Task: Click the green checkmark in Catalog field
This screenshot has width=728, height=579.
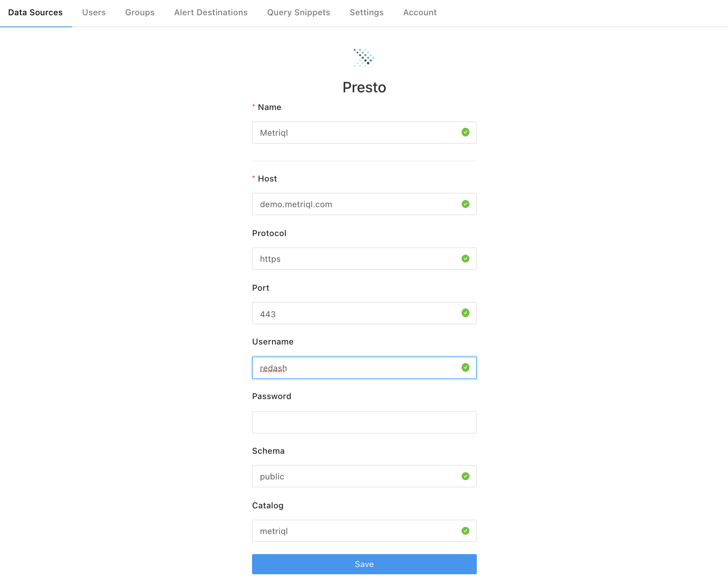Action: (x=466, y=531)
